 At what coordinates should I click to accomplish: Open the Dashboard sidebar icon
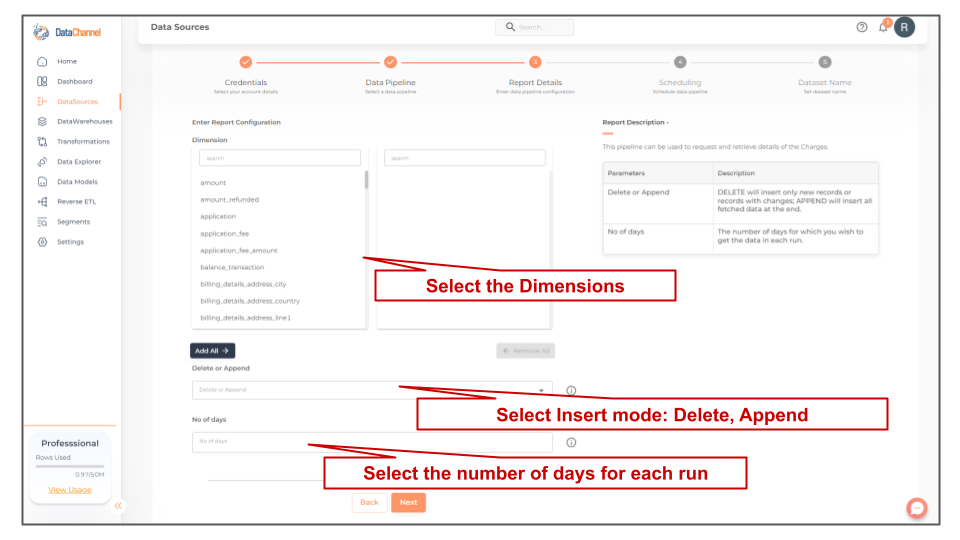42,81
